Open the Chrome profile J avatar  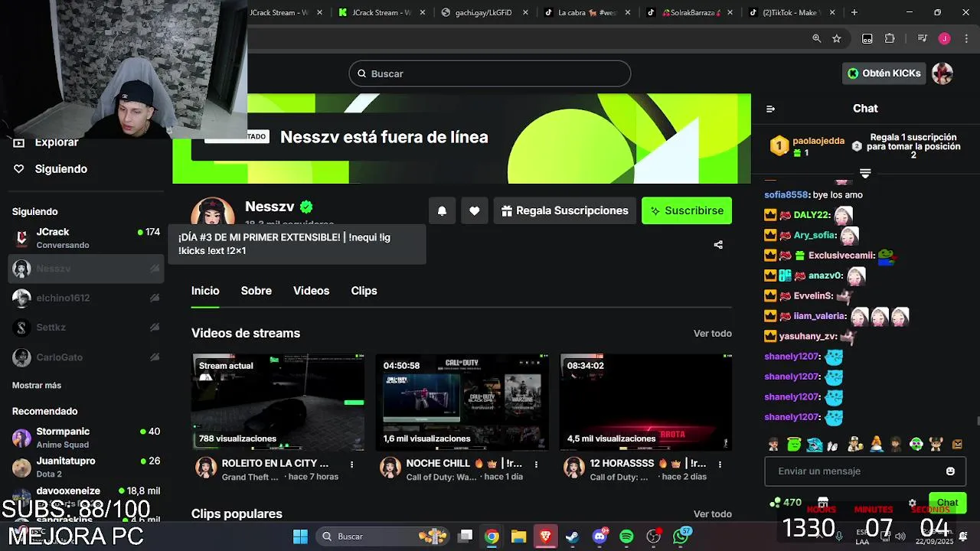click(944, 38)
